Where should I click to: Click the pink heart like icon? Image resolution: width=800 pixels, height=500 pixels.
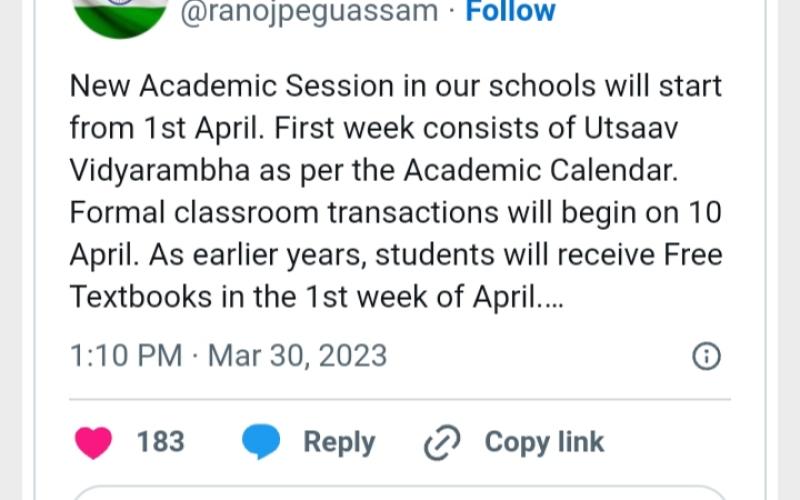(93, 442)
